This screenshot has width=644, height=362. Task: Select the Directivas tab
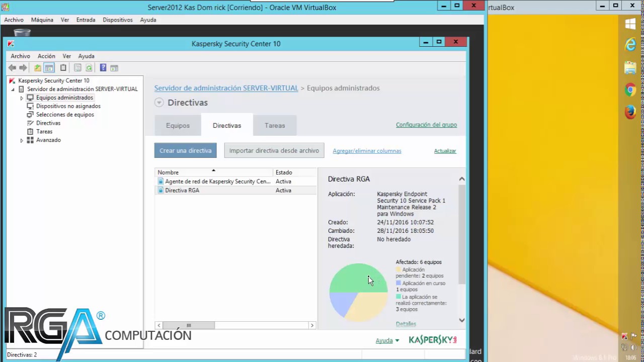coord(227,125)
